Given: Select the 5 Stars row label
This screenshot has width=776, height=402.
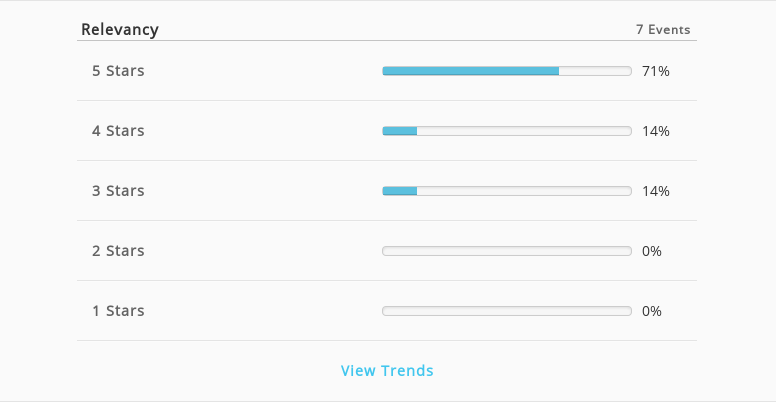Looking at the screenshot, I should click(118, 71).
